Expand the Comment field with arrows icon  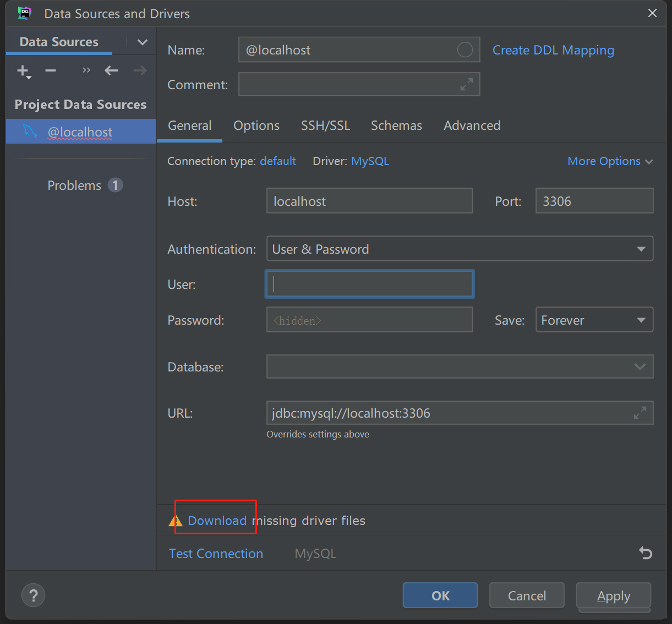[466, 84]
